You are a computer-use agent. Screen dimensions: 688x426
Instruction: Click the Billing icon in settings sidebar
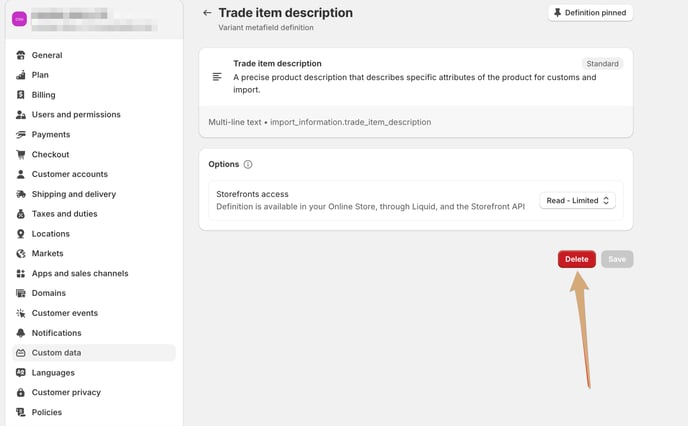point(21,95)
